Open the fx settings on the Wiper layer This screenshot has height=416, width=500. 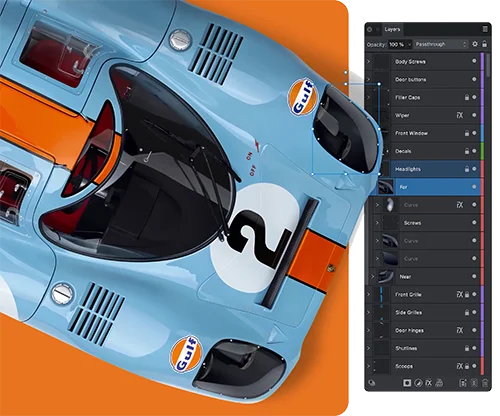pos(460,115)
